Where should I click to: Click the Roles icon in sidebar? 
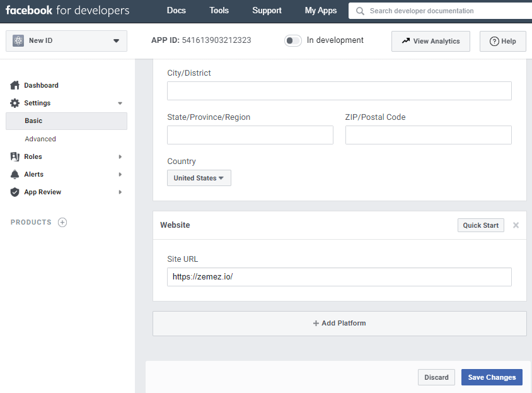15,156
